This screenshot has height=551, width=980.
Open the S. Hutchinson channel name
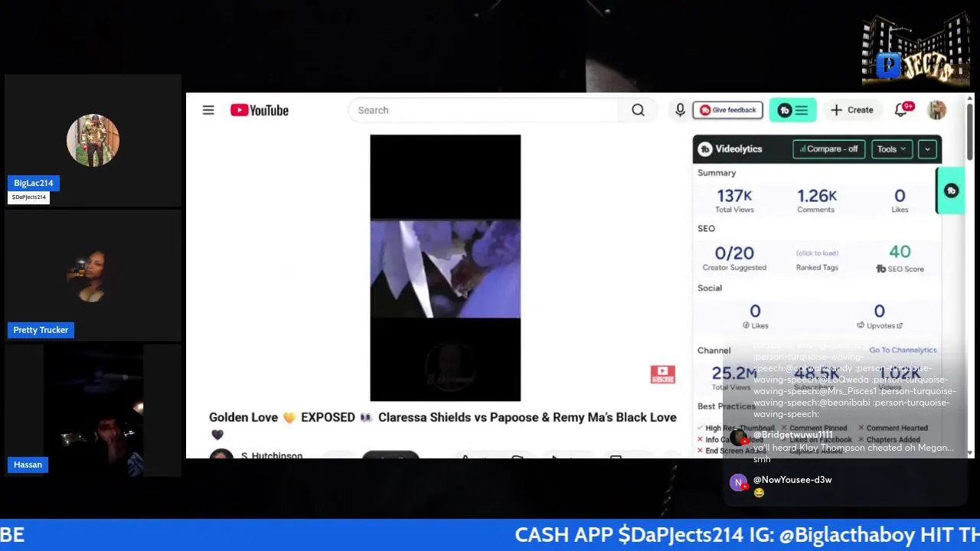tap(272, 455)
